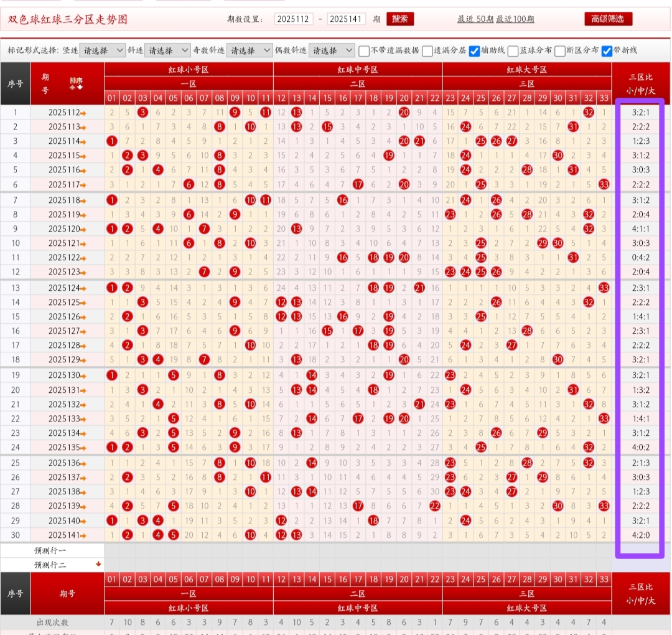Click orange arrow beside period 2025136
Image resolution: width=672 pixels, height=635 pixels.
83,464
